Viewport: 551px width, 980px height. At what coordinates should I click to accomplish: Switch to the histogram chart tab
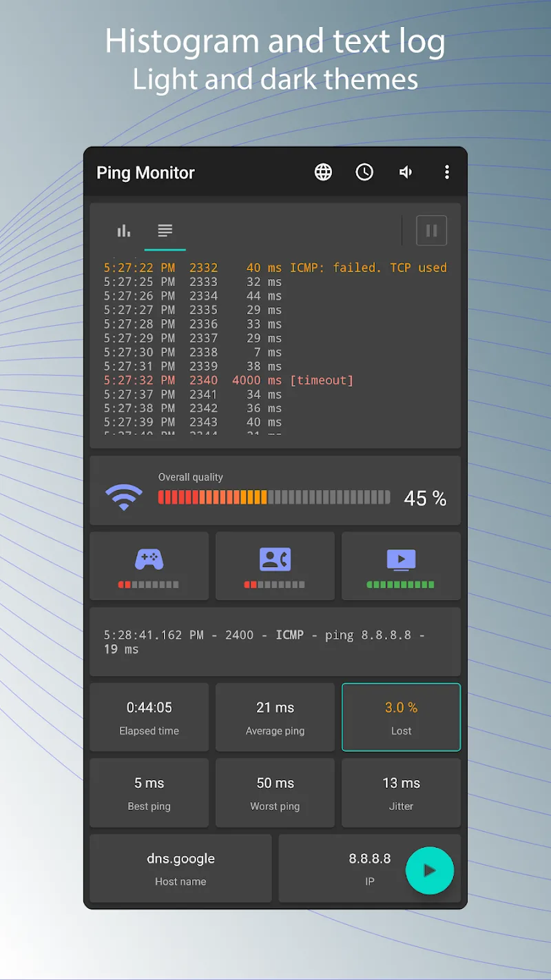pos(124,231)
